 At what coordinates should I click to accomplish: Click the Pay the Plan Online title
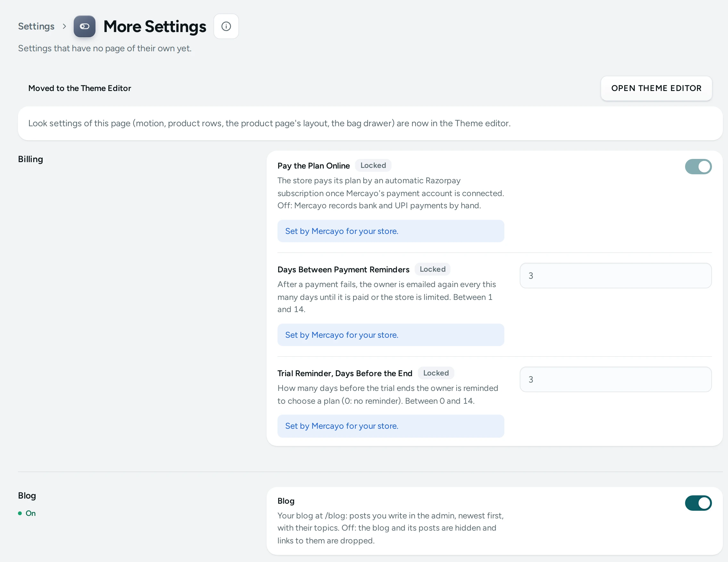(314, 166)
